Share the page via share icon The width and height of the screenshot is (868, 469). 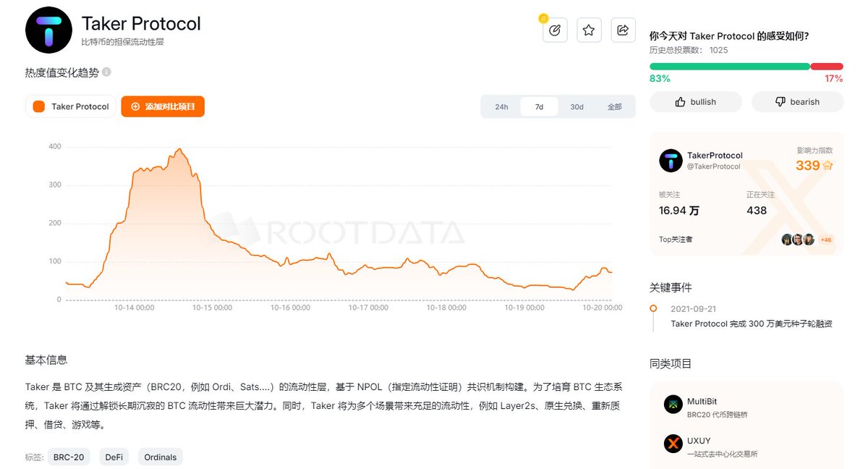(623, 30)
